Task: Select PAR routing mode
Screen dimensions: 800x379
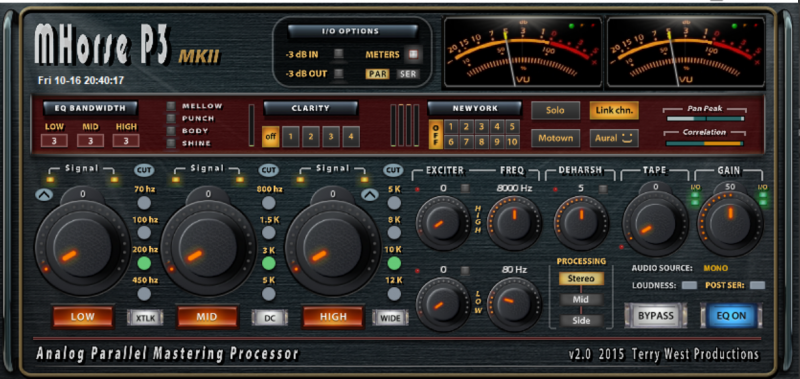Action: (377, 74)
